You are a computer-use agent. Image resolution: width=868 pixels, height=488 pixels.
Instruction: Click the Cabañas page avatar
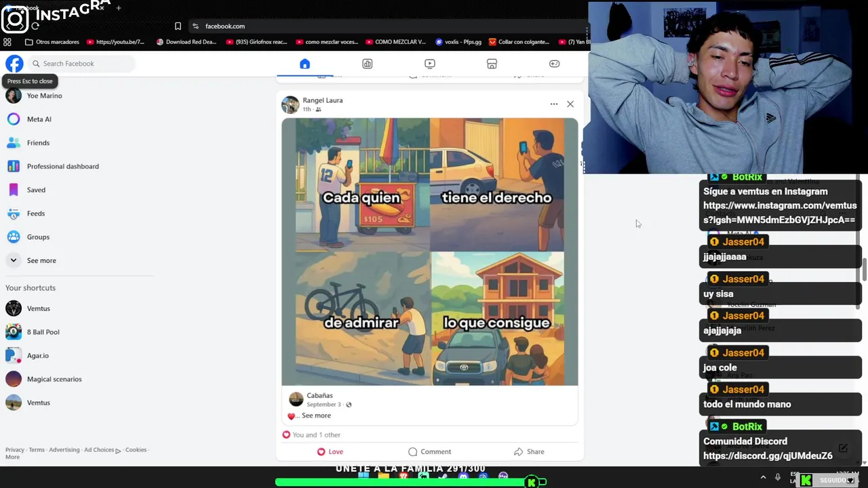(296, 399)
